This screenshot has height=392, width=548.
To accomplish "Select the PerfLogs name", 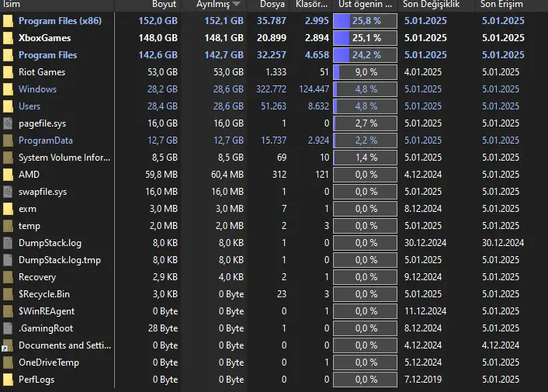I will 36,380.
